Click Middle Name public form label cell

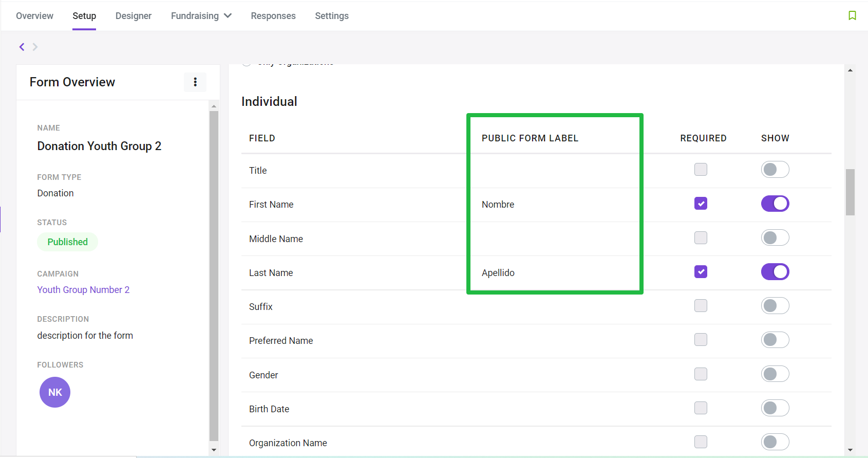click(x=555, y=239)
